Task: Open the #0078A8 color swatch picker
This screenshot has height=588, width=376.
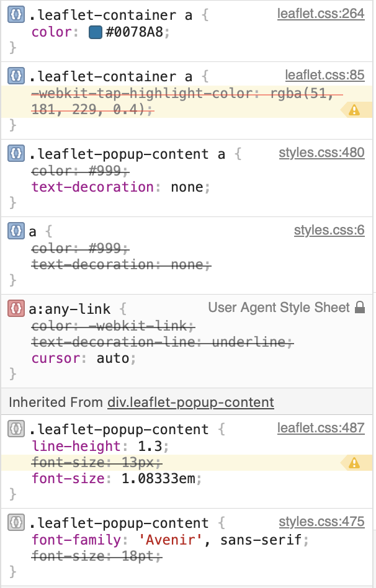Action: tap(95, 32)
